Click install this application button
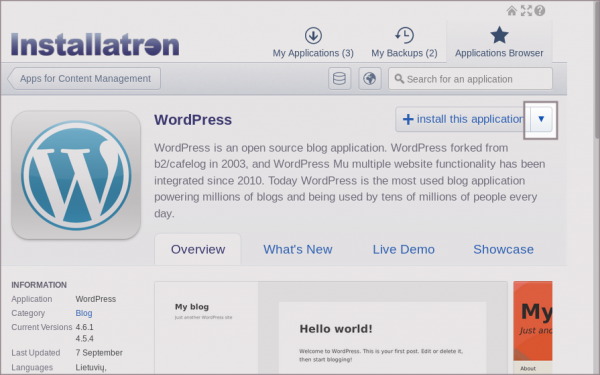Viewport: 600px width, 375px height. click(463, 119)
